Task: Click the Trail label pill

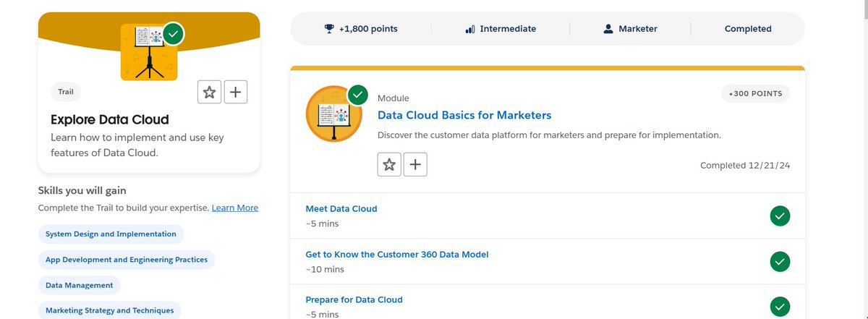Action: click(x=66, y=92)
